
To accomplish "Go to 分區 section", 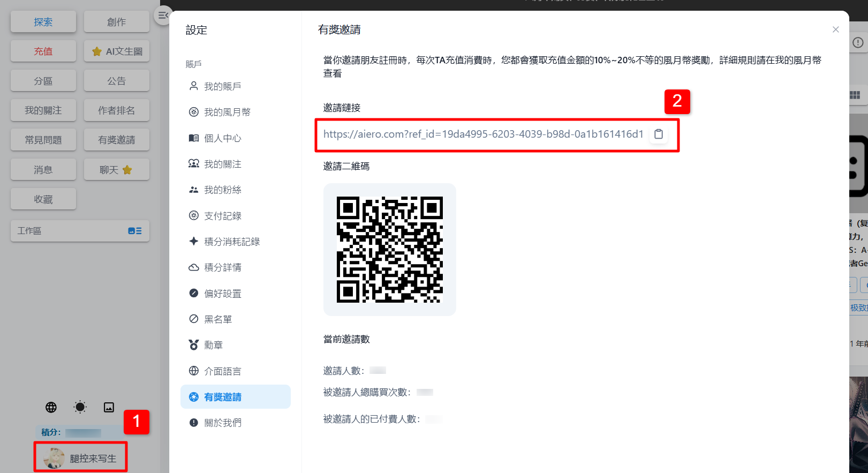I will (43, 81).
